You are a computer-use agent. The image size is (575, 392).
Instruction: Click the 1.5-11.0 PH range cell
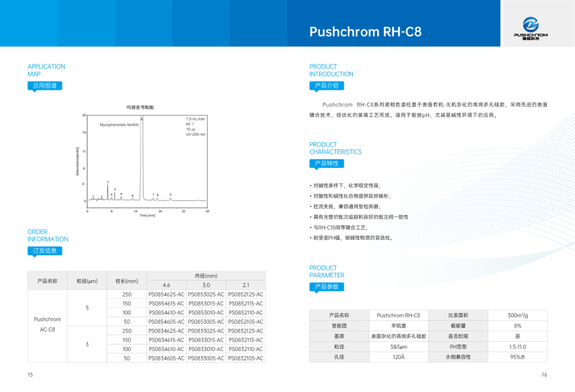tap(515, 346)
